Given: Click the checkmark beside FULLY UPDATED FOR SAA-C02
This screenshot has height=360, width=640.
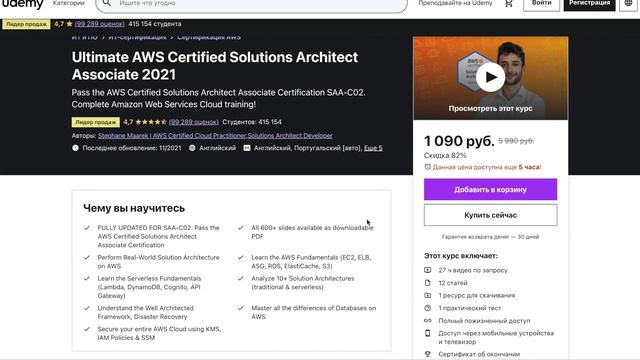Looking at the screenshot, I should point(87,228).
